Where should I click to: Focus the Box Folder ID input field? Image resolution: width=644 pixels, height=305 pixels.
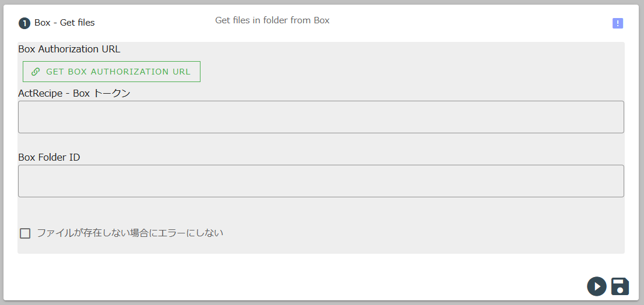tap(321, 181)
